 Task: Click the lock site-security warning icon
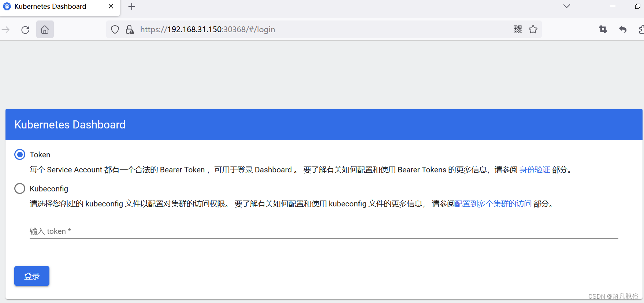[x=130, y=29]
